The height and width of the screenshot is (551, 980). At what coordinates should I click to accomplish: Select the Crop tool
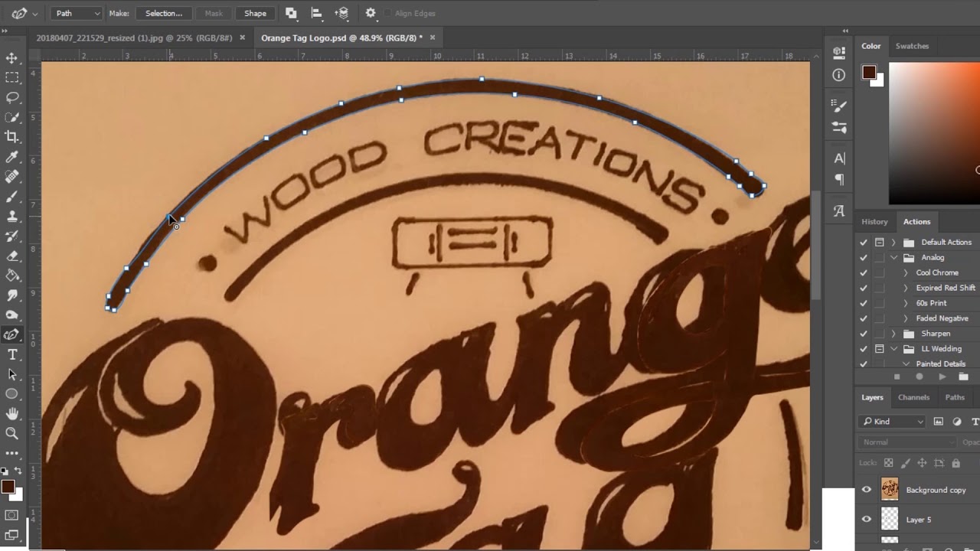[11, 137]
